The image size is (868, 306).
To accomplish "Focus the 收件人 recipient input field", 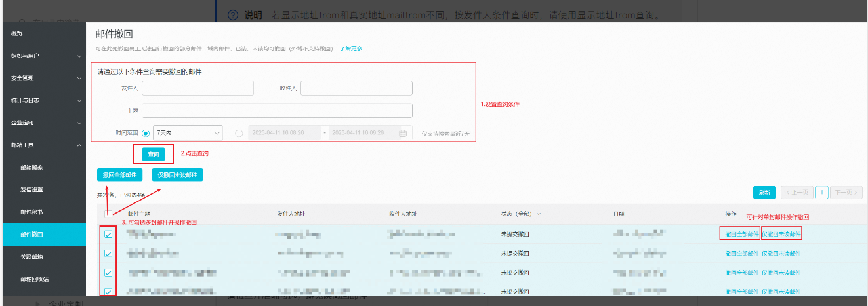I will coord(356,88).
